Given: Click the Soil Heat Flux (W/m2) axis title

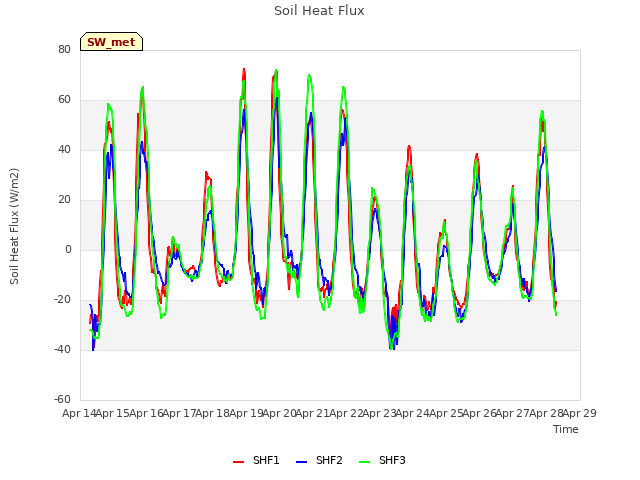Looking at the screenshot, I should coord(14,226).
